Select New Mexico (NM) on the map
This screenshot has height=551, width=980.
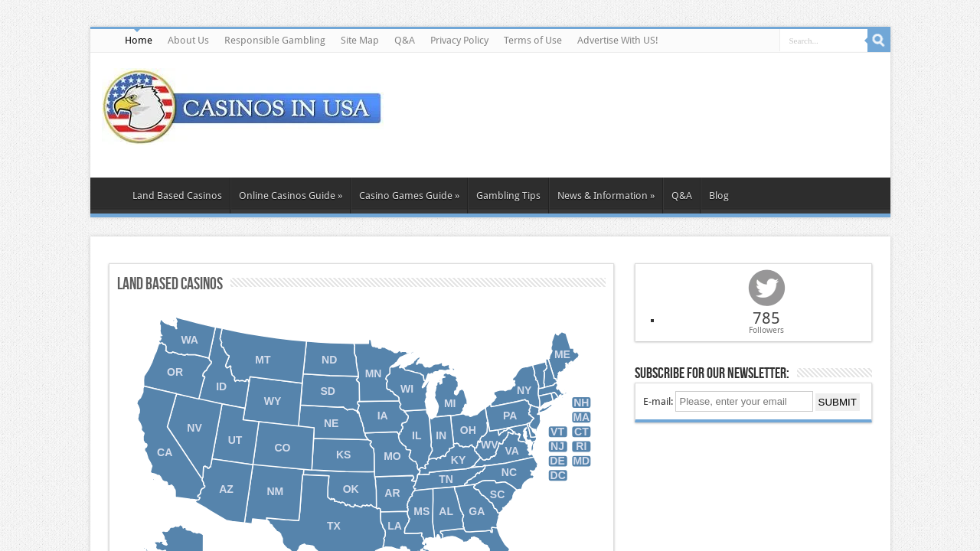click(275, 491)
